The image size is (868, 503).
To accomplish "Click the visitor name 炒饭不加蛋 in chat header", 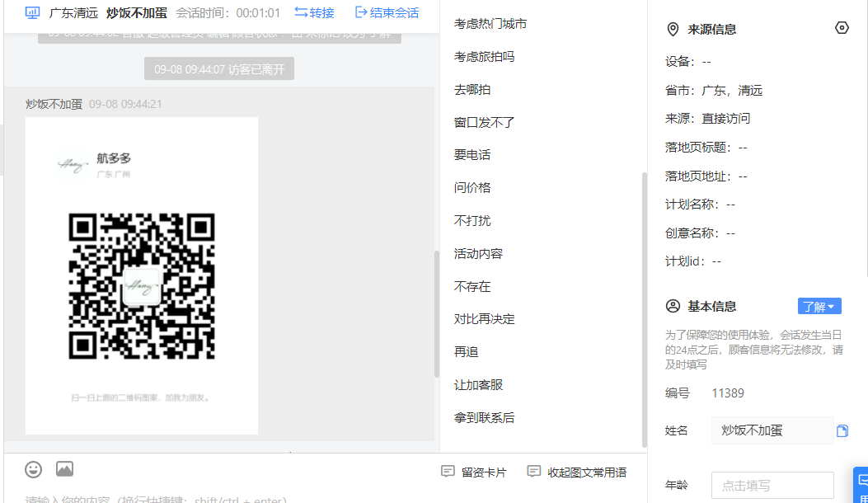I will click(x=137, y=12).
